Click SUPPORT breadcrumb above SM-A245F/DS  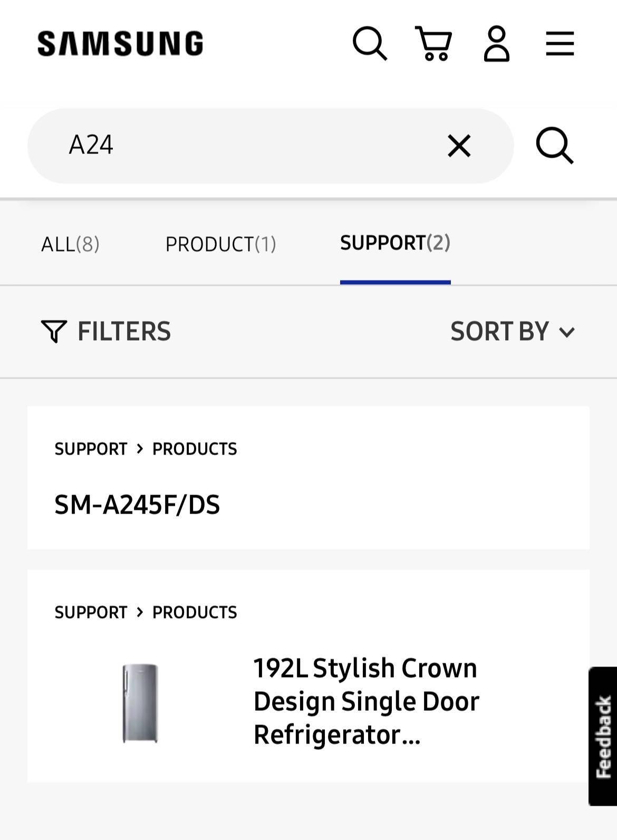coord(91,449)
